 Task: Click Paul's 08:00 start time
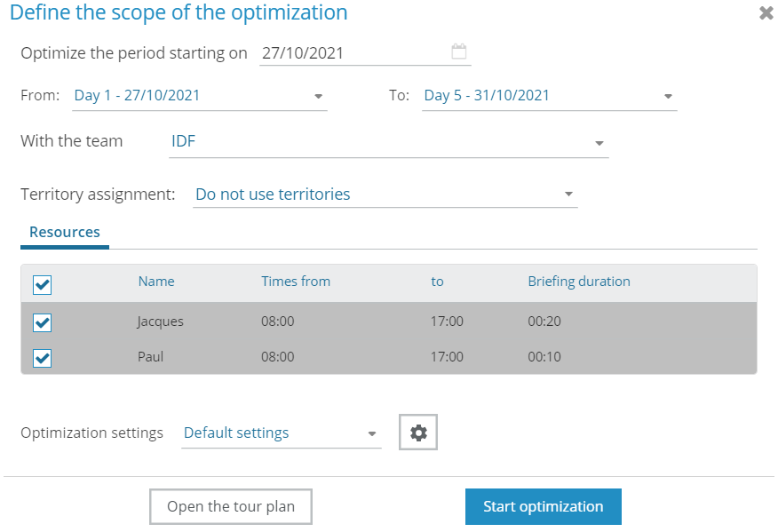tap(278, 357)
